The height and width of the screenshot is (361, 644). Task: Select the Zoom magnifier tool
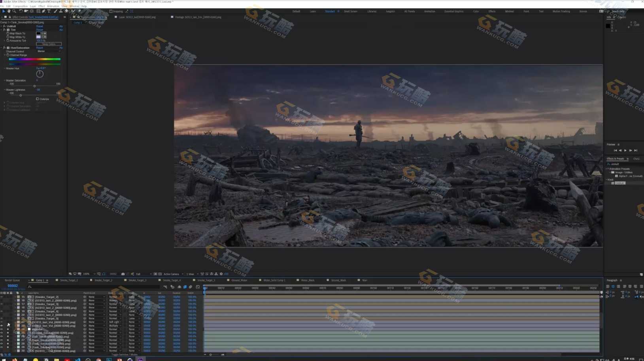click(x=14, y=11)
